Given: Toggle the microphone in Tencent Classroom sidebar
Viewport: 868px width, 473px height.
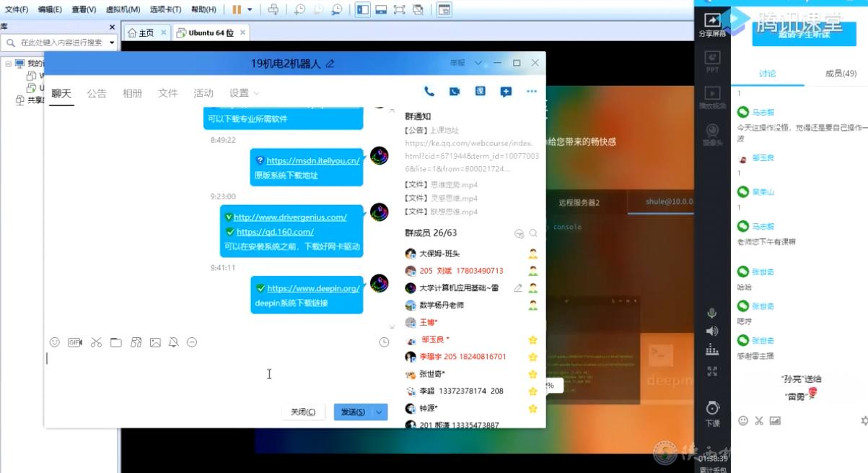Looking at the screenshot, I should (x=712, y=313).
